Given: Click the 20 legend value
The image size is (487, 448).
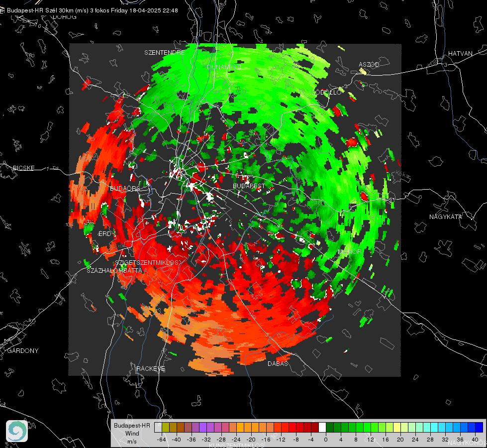Looking at the screenshot, I should (400, 440).
